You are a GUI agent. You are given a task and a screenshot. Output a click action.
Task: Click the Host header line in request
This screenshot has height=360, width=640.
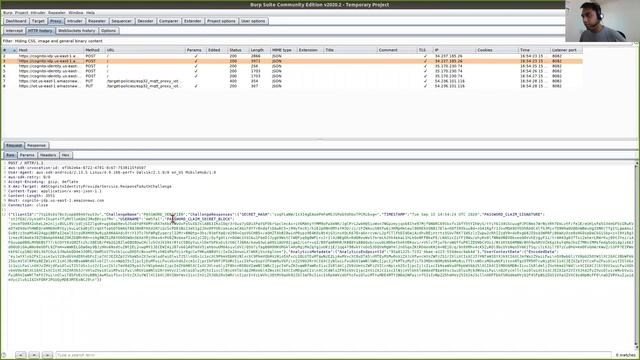(56, 200)
